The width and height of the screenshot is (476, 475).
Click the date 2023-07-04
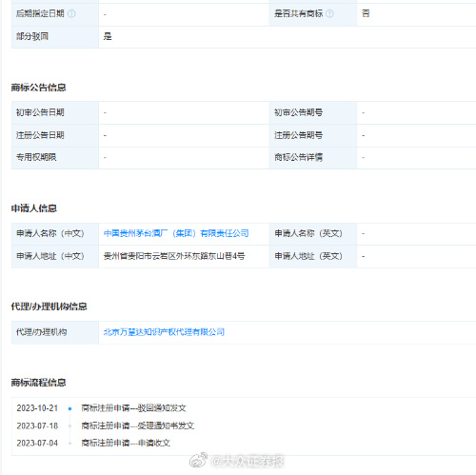coord(37,443)
